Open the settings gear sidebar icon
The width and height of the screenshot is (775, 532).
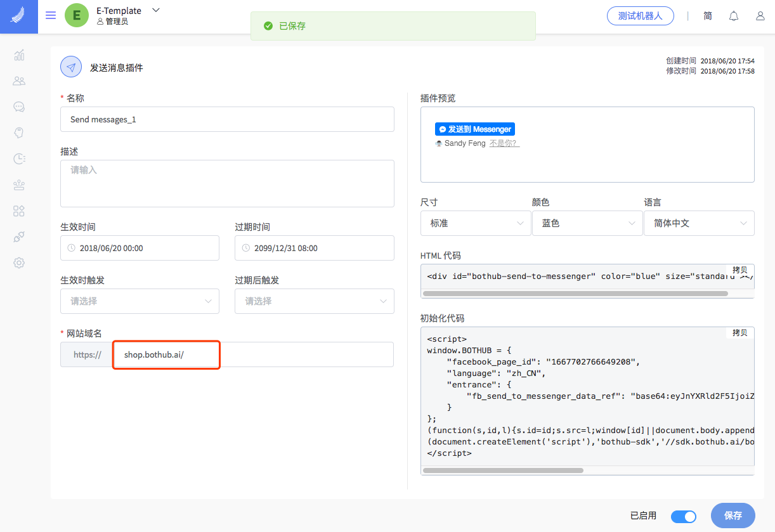19,263
